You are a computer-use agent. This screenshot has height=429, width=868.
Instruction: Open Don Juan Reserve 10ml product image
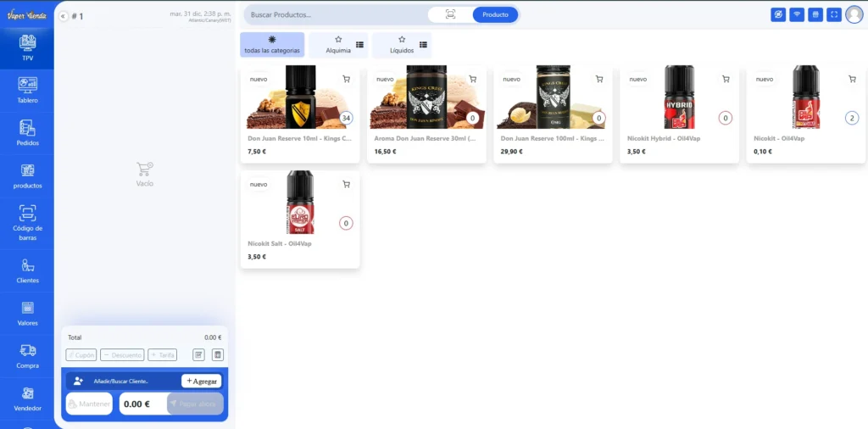coord(300,97)
